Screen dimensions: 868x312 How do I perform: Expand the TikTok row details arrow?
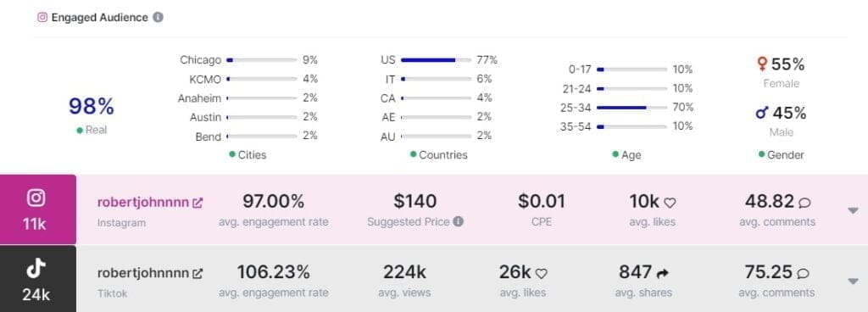click(x=853, y=281)
